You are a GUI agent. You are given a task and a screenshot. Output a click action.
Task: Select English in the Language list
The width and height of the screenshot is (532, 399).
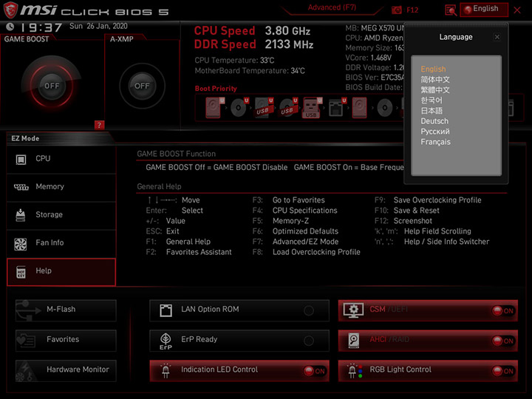tap(433, 69)
